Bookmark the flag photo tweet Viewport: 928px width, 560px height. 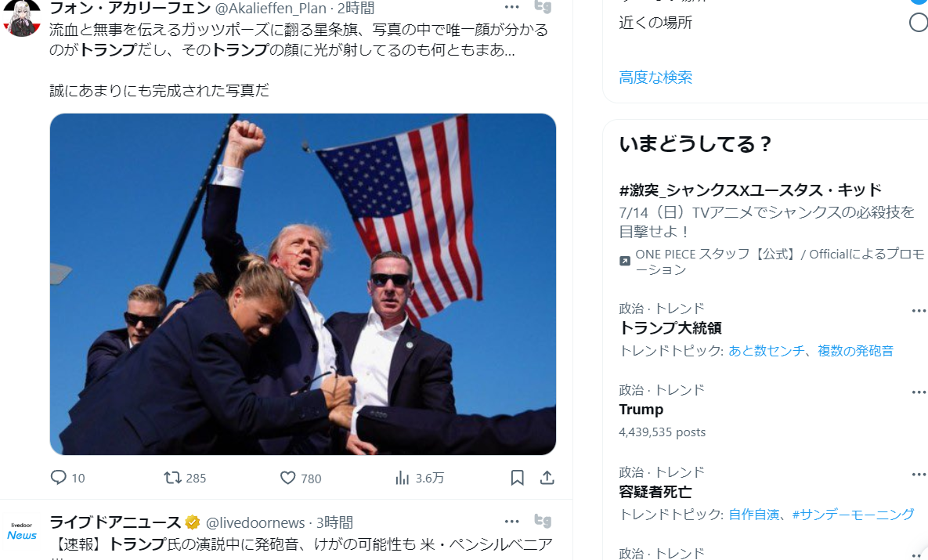click(x=518, y=478)
